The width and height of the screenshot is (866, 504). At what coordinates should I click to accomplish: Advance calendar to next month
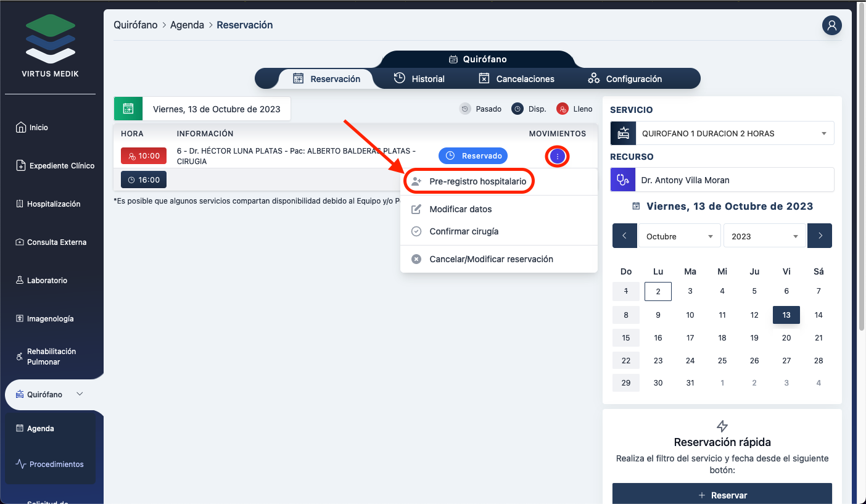[820, 236]
